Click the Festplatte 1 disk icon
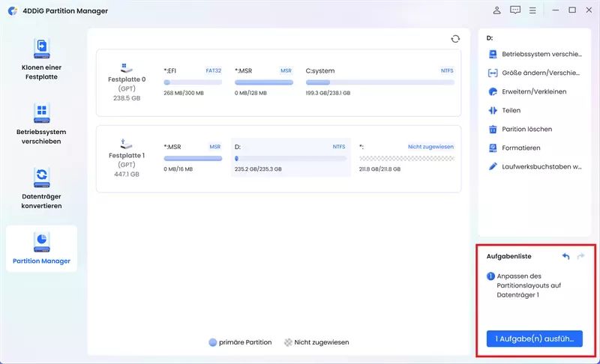Viewport: 600px width, 364px height. coord(126,144)
